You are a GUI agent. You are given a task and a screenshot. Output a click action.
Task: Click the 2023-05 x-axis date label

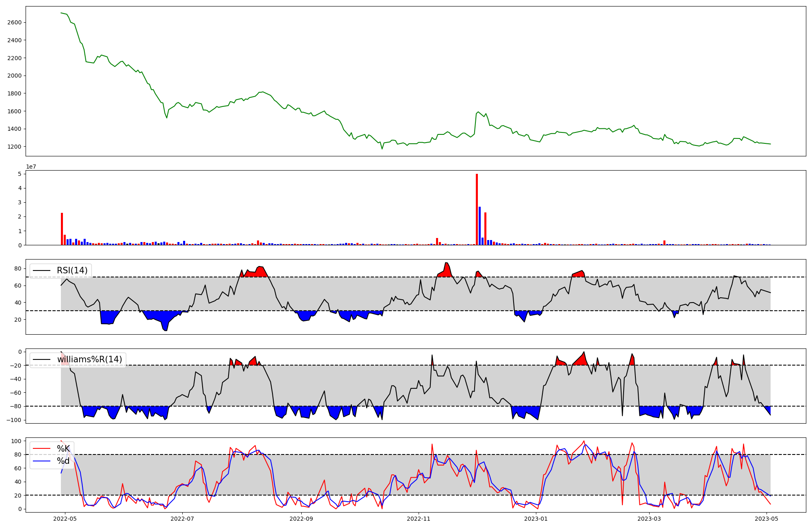click(x=767, y=519)
